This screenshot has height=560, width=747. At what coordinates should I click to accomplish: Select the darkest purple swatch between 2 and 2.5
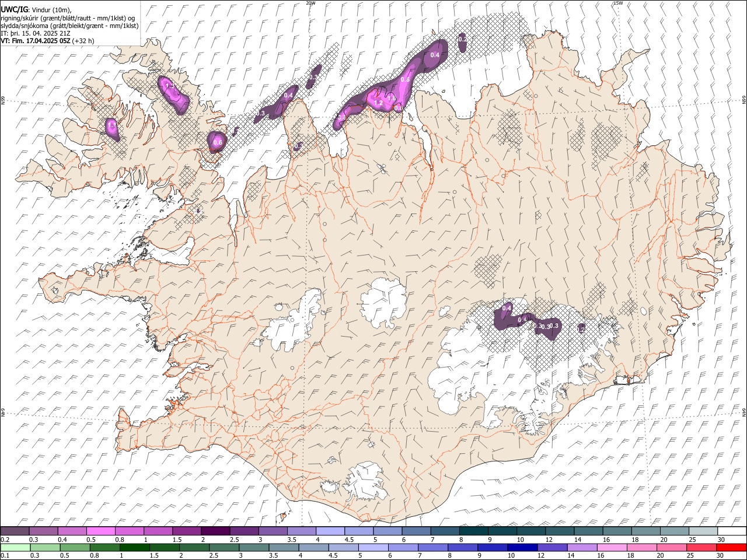215,531
